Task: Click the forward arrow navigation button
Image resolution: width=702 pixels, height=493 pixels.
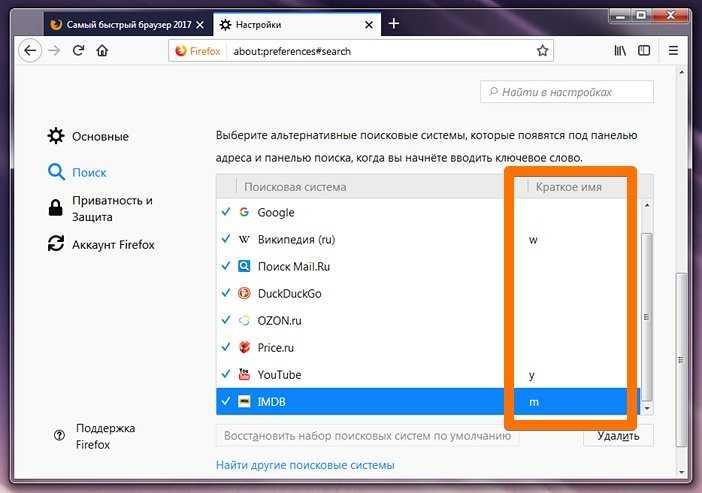Action: 54,51
